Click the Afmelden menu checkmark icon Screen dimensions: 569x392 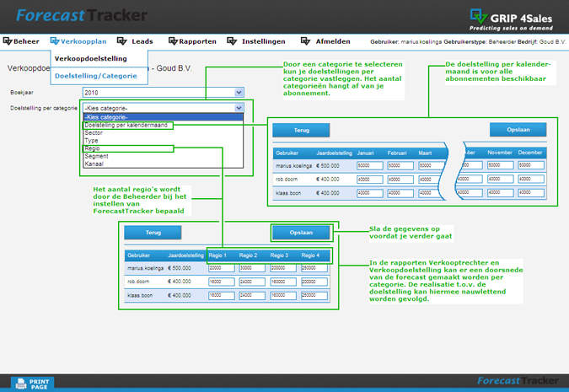(x=305, y=41)
